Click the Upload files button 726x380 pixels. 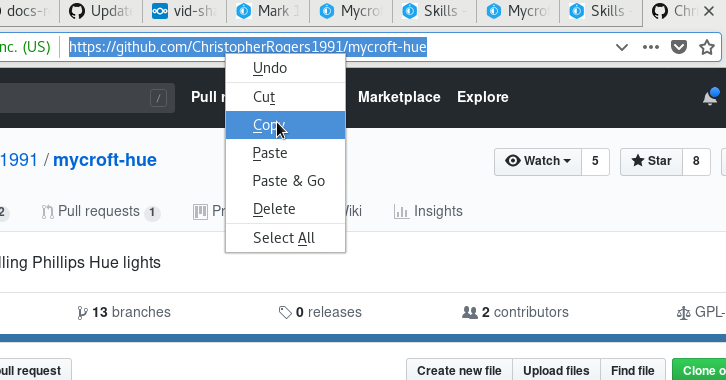556,371
